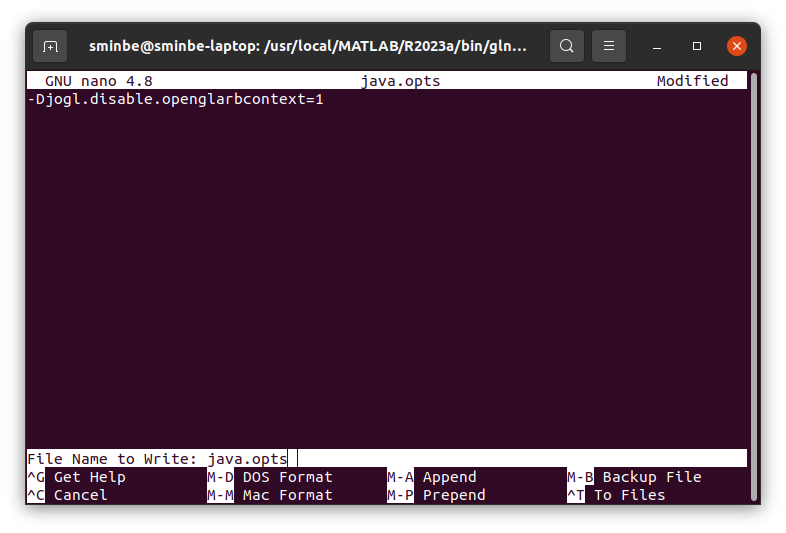Click the terminal vertical scrollbar
This screenshot has height=533, width=786.
(753, 286)
